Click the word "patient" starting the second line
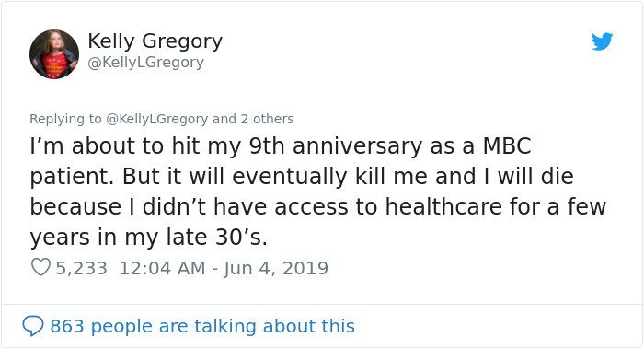 click(x=72, y=177)
